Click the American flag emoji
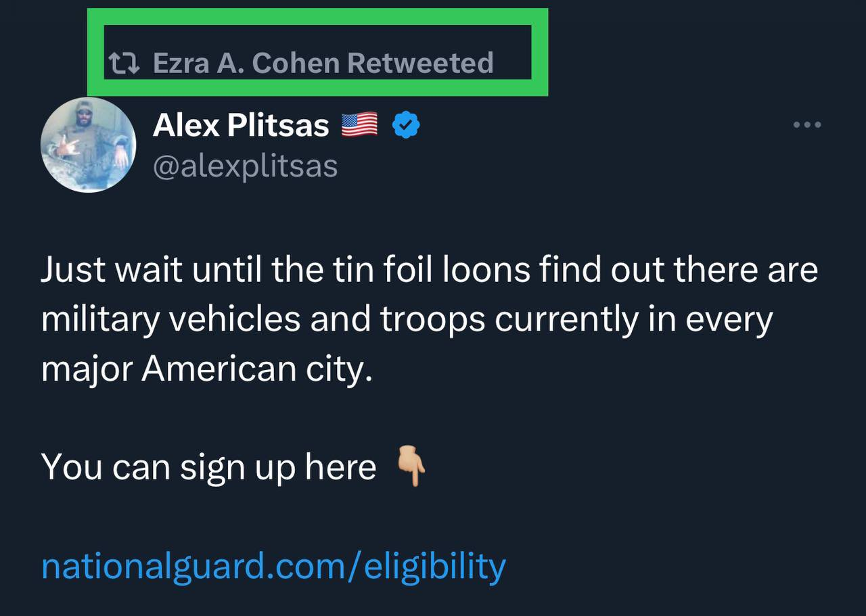 click(x=359, y=125)
